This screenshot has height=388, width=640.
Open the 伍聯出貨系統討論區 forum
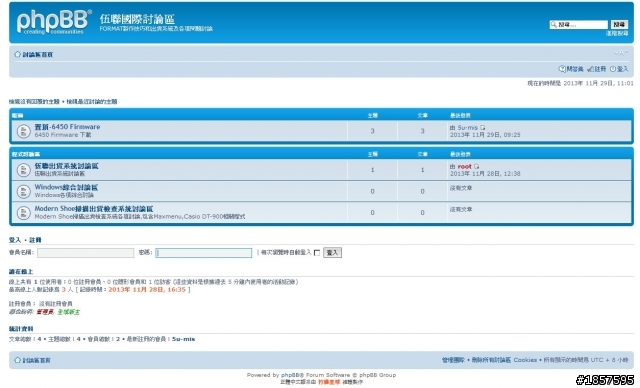tap(67, 166)
